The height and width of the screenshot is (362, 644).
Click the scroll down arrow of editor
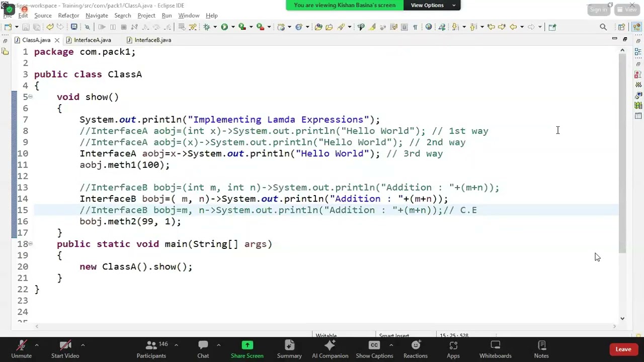[x=622, y=318]
